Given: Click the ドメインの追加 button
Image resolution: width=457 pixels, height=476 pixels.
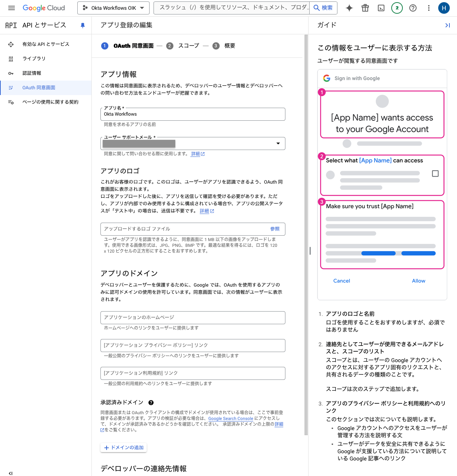Looking at the screenshot, I should [x=124, y=447].
